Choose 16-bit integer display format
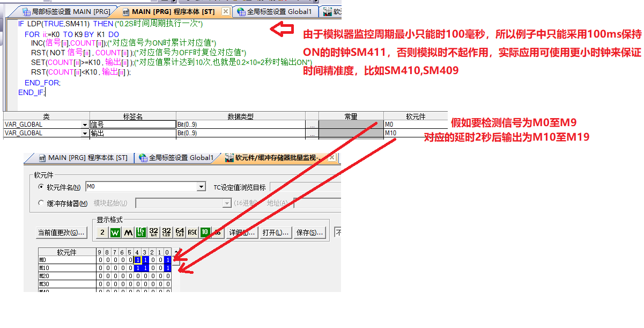The image size is (644, 328). click(x=140, y=232)
